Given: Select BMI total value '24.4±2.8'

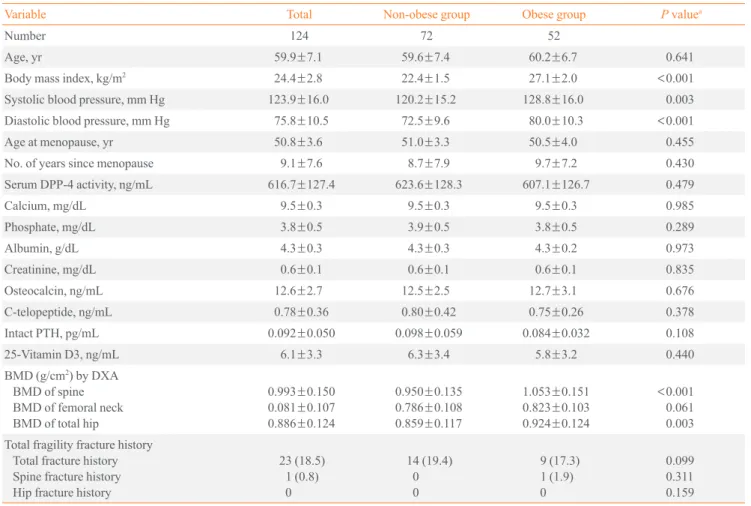Looking at the screenshot, I should 298,79.
